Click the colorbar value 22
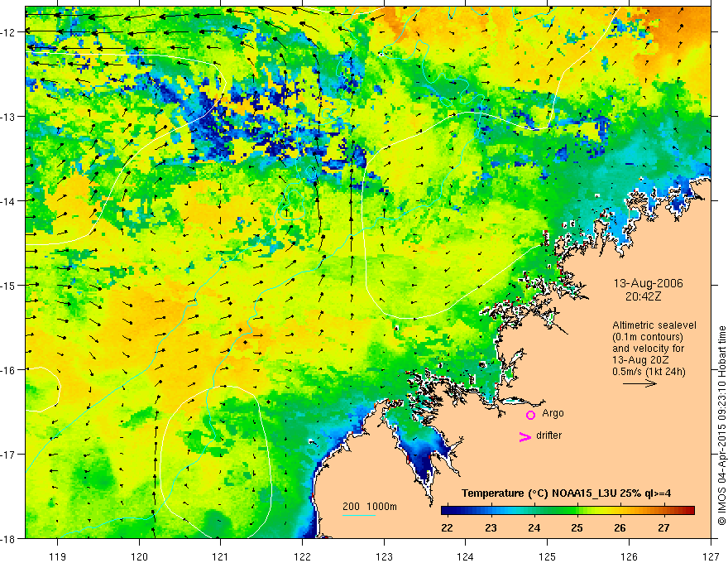 pos(447,527)
